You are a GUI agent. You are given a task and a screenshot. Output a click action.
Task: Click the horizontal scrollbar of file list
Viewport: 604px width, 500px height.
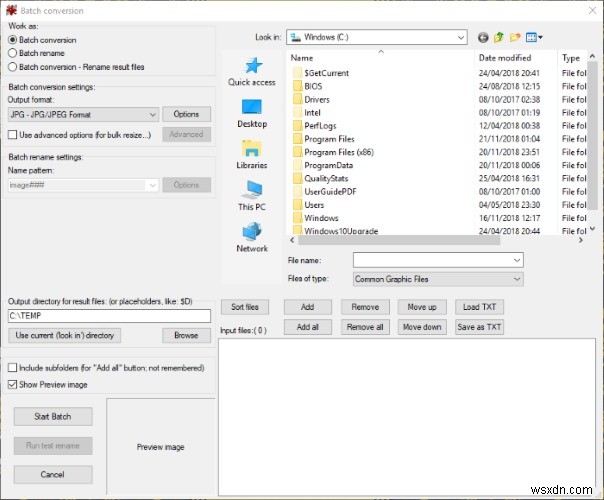click(399, 240)
